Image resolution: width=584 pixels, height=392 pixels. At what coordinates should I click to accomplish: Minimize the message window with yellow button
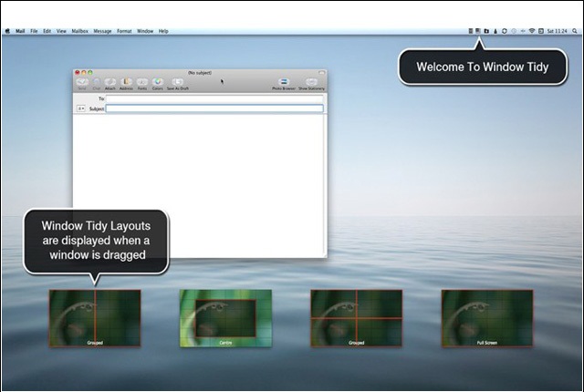84,73
